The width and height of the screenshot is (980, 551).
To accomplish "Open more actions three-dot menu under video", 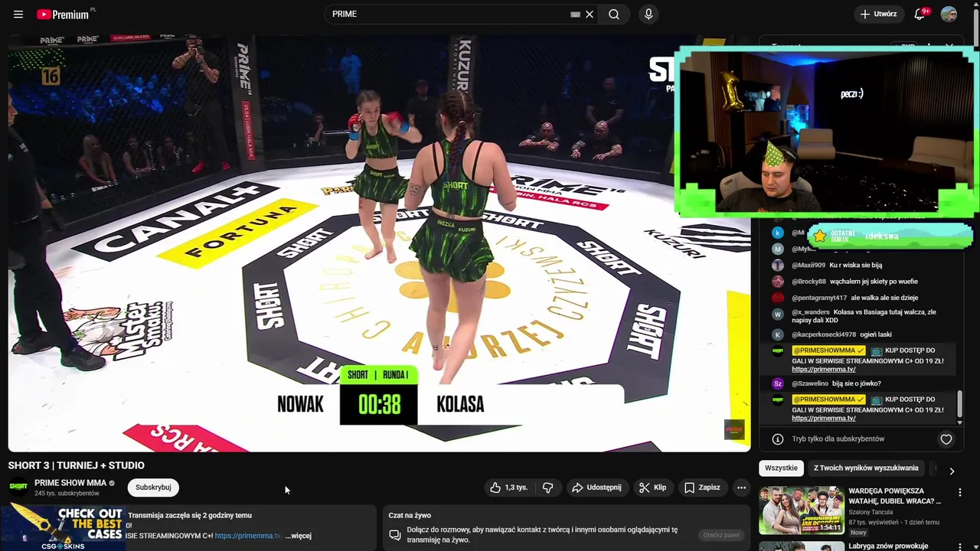I will coord(741,487).
